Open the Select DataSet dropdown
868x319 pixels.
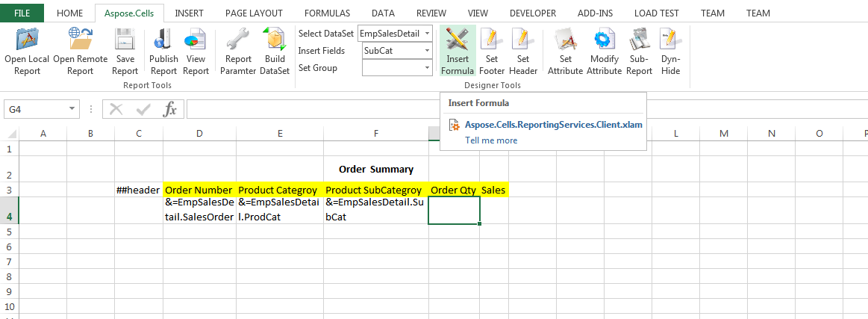427,33
